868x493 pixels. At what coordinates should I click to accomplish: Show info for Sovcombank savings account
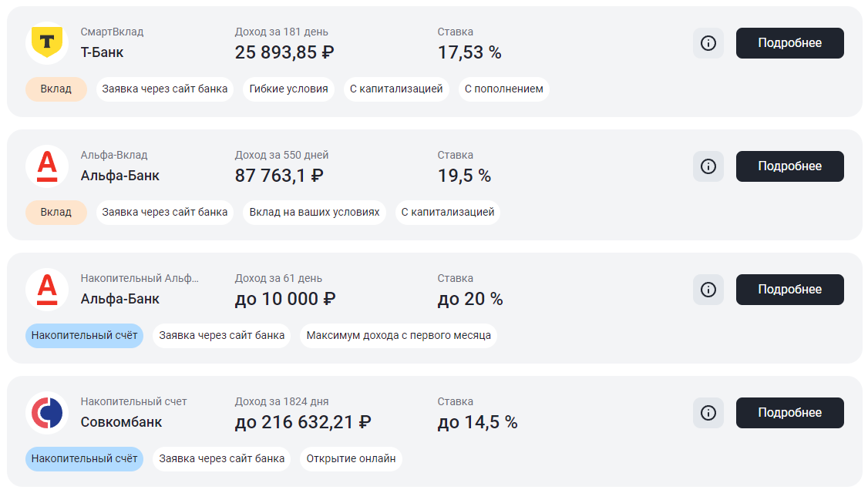pyautogui.click(x=708, y=413)
